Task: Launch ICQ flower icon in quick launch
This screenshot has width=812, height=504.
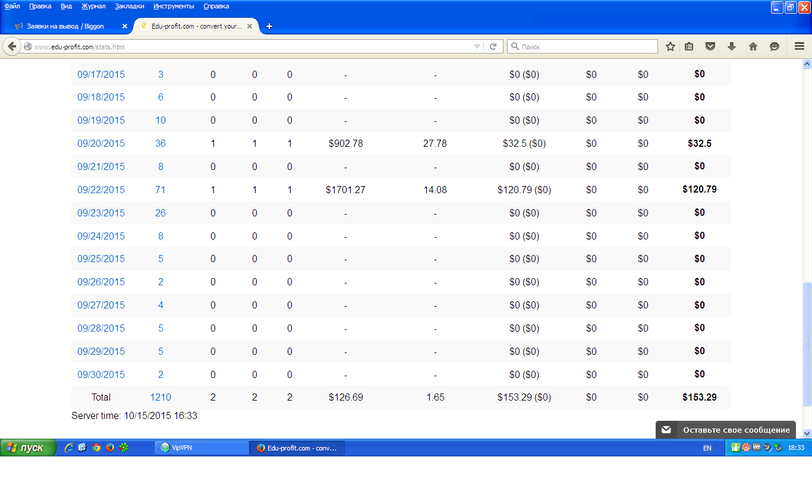Action: (x=124, y=448)
